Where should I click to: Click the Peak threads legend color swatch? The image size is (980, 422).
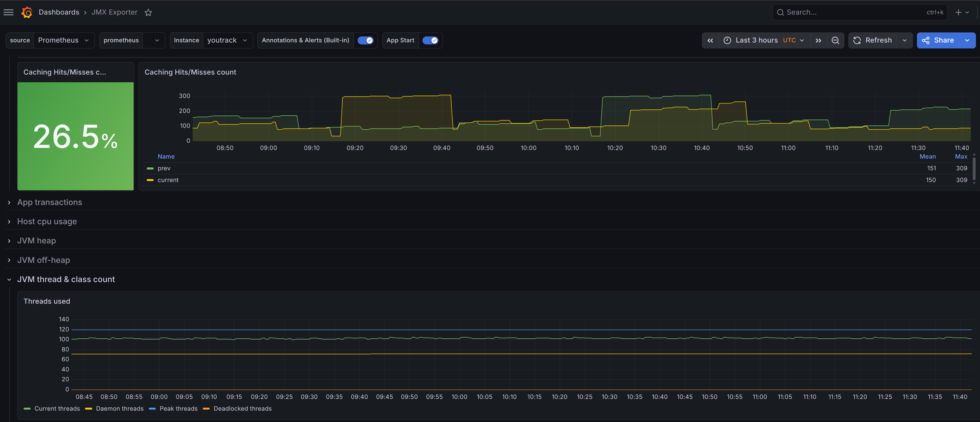point(152,409)
